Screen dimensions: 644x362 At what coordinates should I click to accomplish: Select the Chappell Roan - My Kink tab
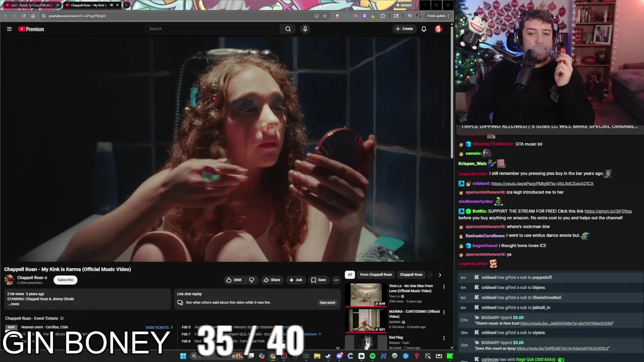point(92,5)
